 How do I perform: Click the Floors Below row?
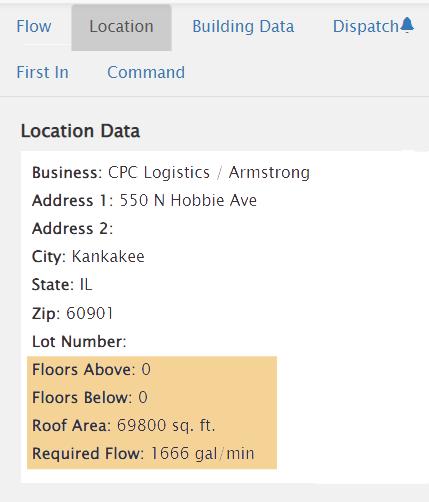152,398
